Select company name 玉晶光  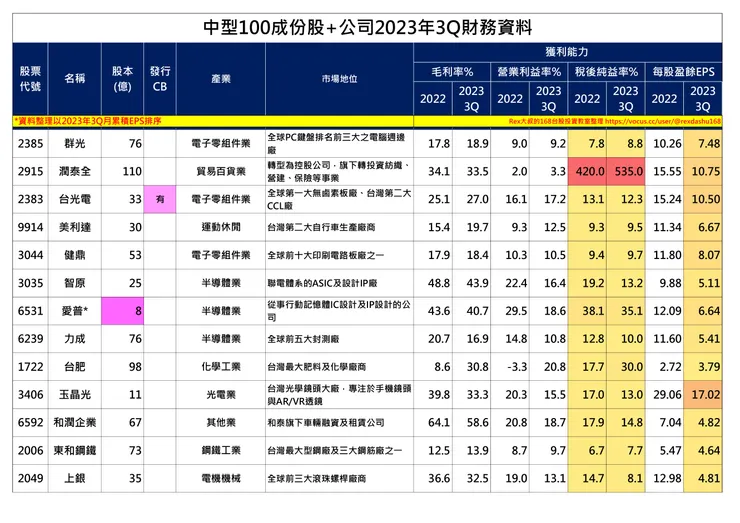[75, 394]
